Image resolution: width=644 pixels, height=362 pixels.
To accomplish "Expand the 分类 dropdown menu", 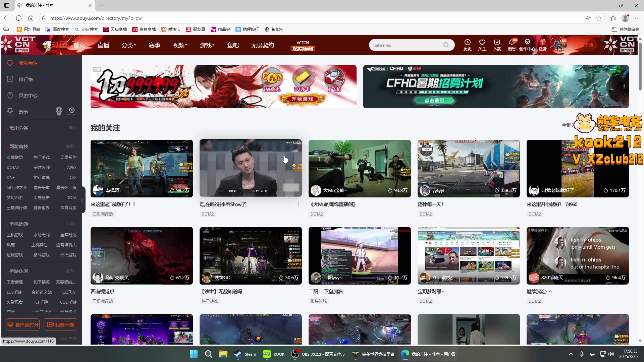I will (x=128, y=45).
